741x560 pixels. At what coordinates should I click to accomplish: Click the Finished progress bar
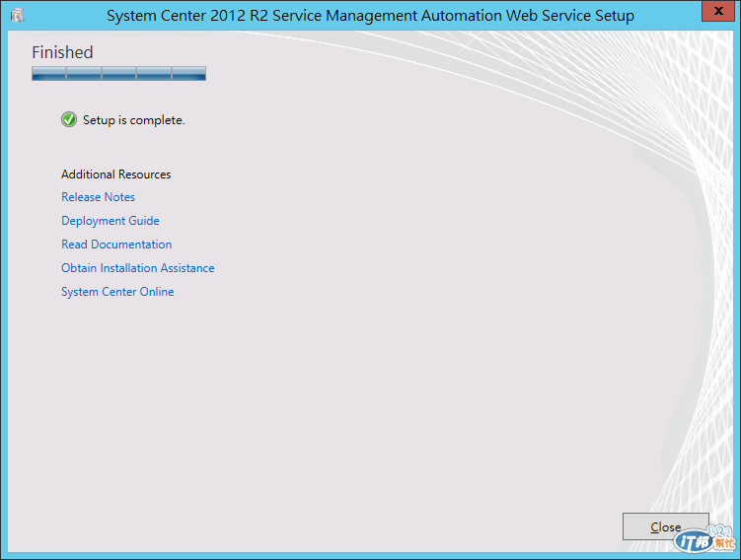118,74
